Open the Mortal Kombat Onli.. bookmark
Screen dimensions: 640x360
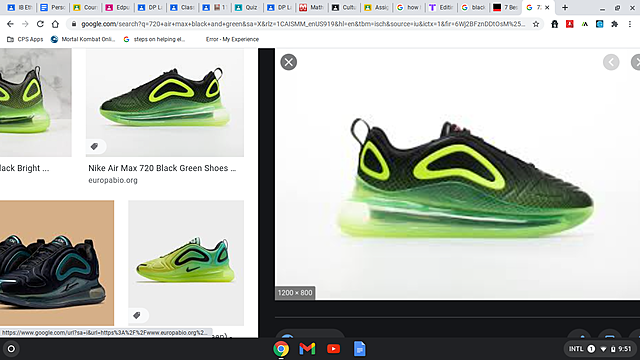tap(83, 39)
